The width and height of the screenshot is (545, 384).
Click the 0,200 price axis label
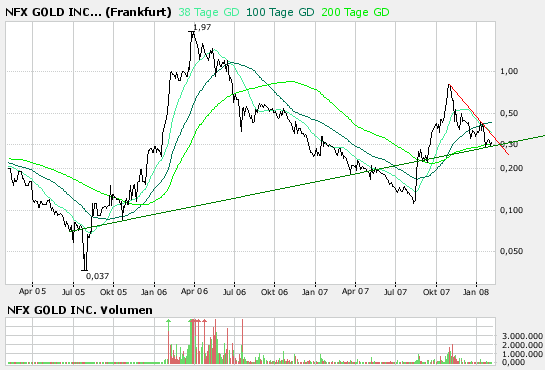pyautogui.click(x=511, y=168)
